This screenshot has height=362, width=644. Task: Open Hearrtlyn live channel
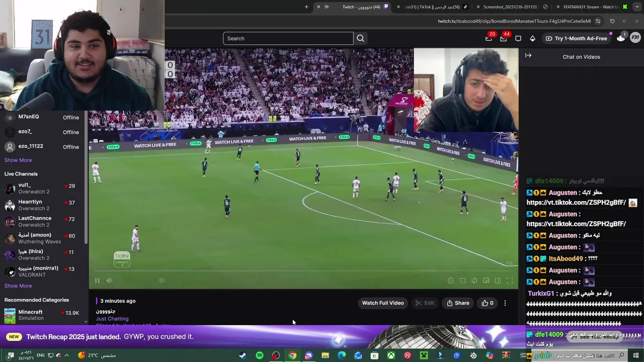coord(43,205)
